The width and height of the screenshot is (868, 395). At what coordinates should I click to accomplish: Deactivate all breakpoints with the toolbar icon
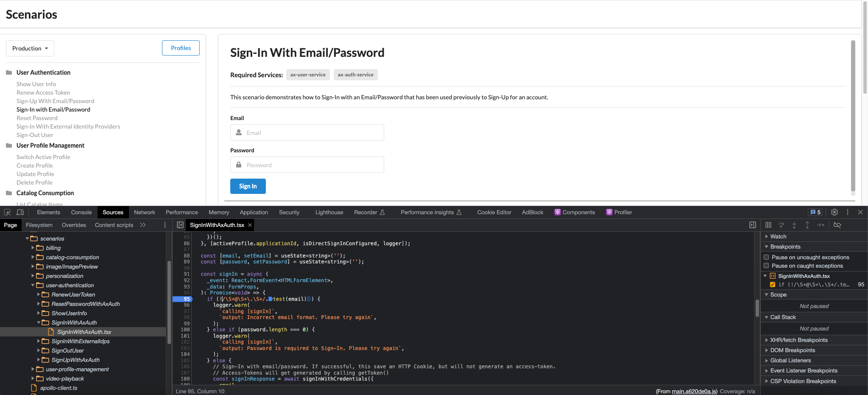838,225
